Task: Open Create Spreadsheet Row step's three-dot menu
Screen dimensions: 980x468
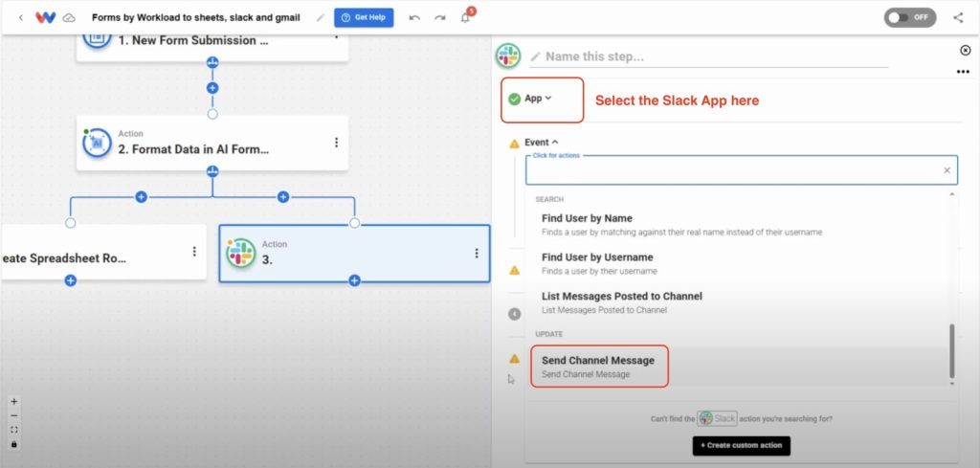Action: coord(194,252)
